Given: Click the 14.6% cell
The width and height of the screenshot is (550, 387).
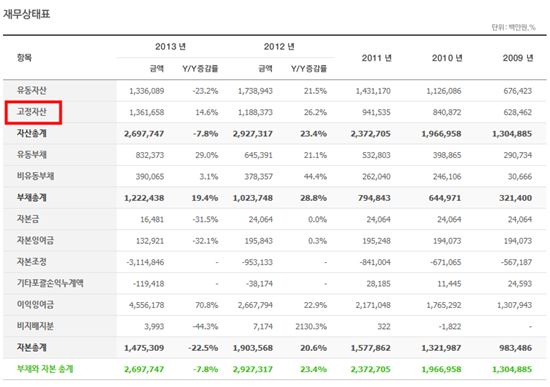Looking at the screenshot, I should (x=207, y=113).
